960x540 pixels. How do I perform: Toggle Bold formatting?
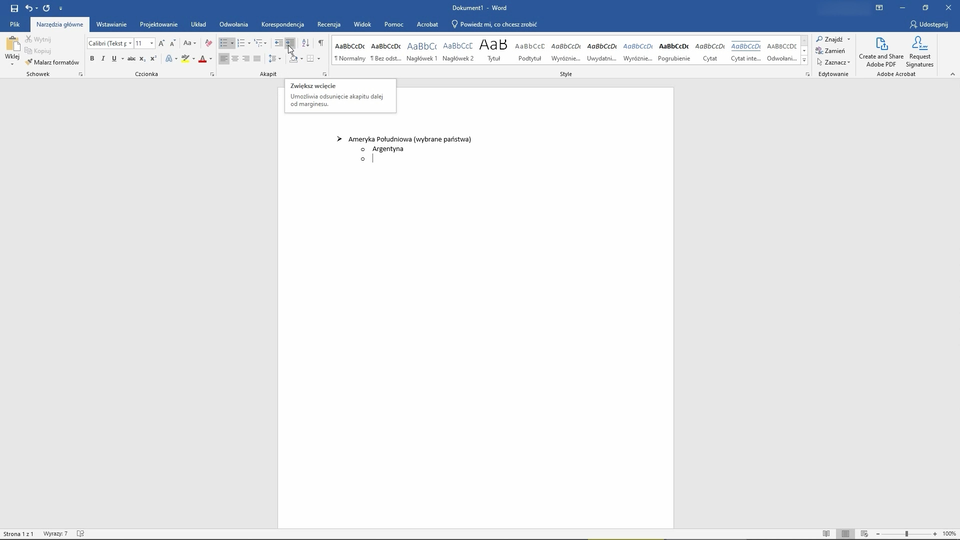92,59
